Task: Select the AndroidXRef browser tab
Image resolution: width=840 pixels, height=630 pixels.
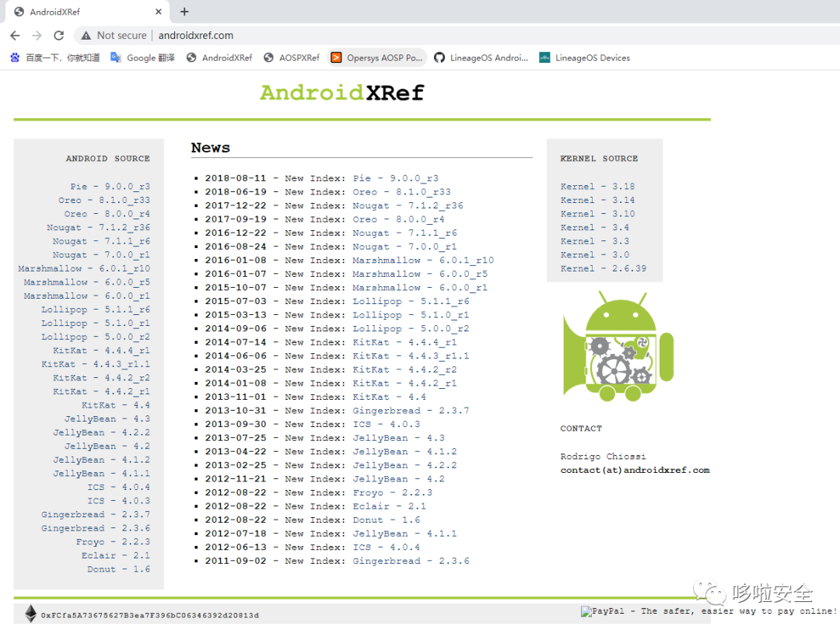Action: click(87, 11)
